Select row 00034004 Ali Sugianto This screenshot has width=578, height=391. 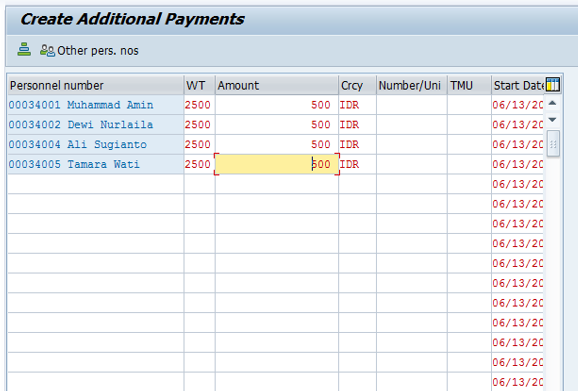[95, 144]
